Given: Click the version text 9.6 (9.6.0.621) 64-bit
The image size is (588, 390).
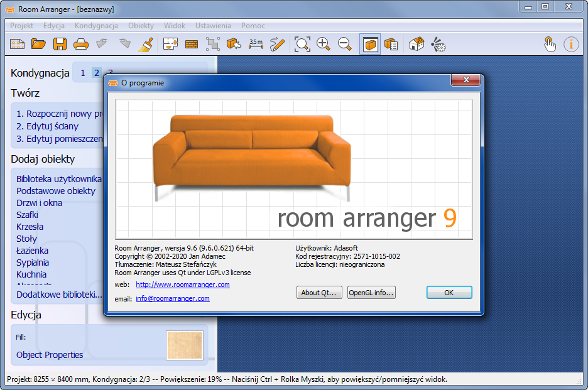Looking at the screenshot, I should click(220, 248).
